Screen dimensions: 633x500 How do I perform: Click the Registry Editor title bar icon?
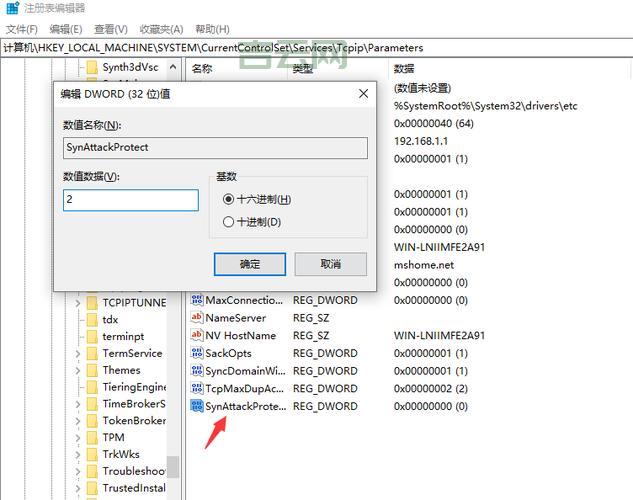tap(12, 9)
